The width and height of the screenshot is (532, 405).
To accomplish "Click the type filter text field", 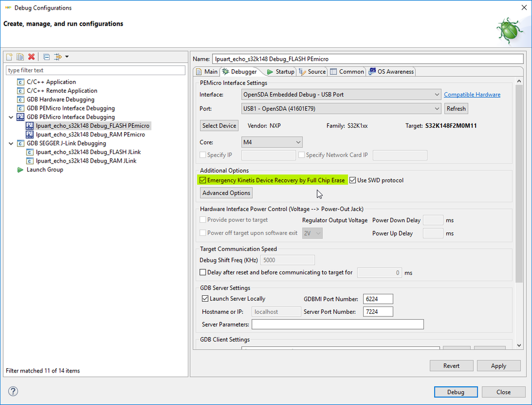I will tap(95, 70).
